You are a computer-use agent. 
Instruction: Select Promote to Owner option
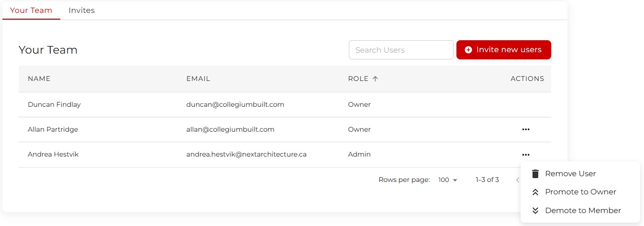point(580,192)
